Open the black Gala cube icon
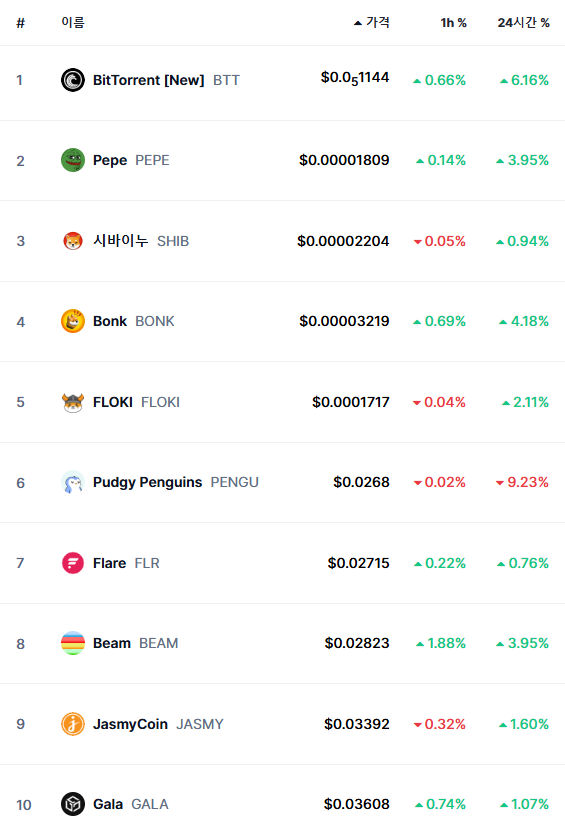This screenshot has height=833, width=565. pos(73,804)
